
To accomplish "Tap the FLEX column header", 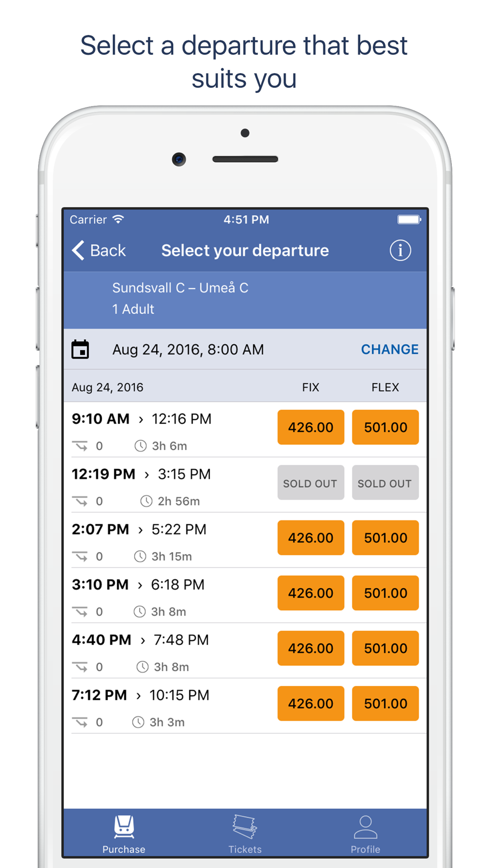I will (385, 387).
